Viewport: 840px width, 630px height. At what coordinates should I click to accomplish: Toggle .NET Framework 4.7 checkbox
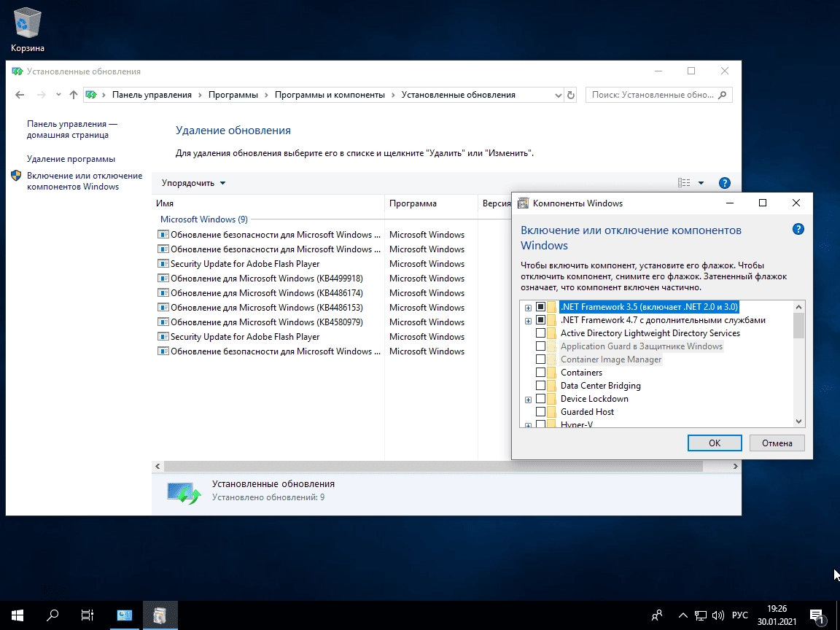click(540, 320)
